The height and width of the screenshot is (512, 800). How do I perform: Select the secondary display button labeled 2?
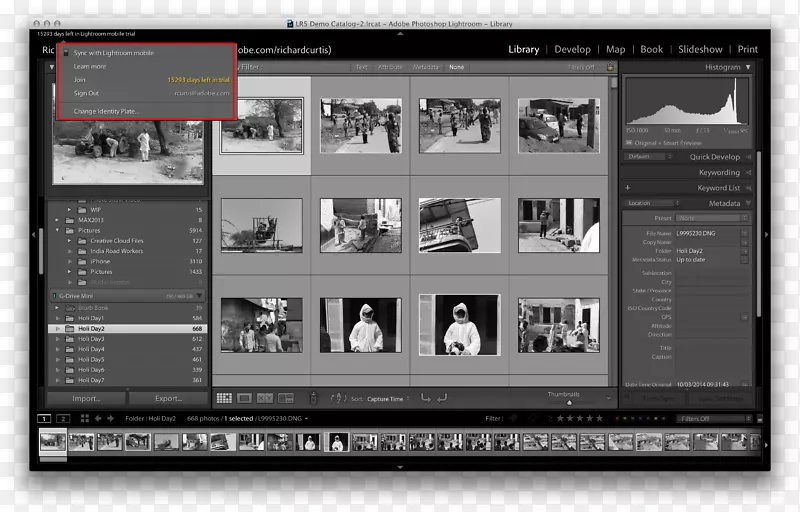63,418
